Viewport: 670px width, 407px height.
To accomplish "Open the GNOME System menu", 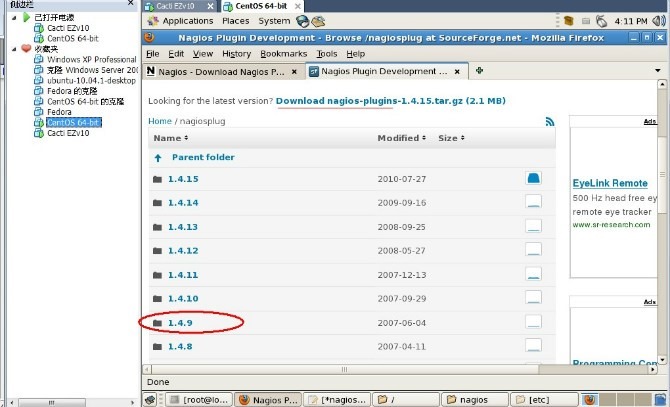I will pos(274,20).
